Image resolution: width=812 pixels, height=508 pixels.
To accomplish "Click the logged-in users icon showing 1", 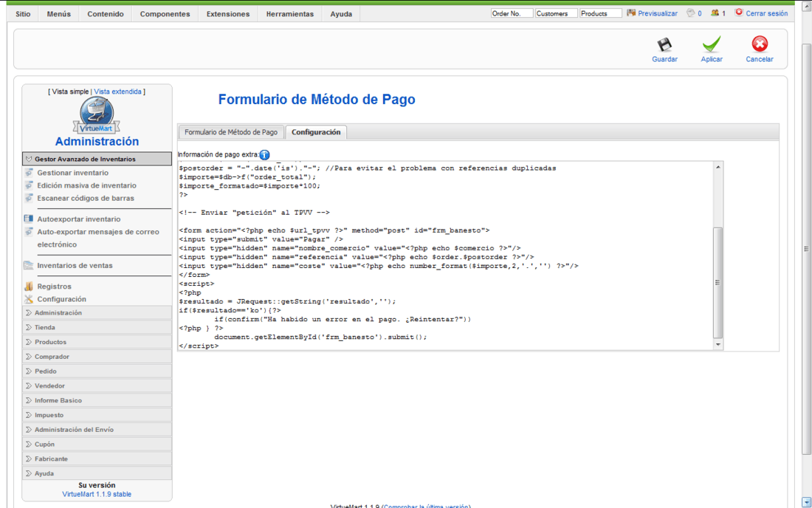I will point(715,13).
